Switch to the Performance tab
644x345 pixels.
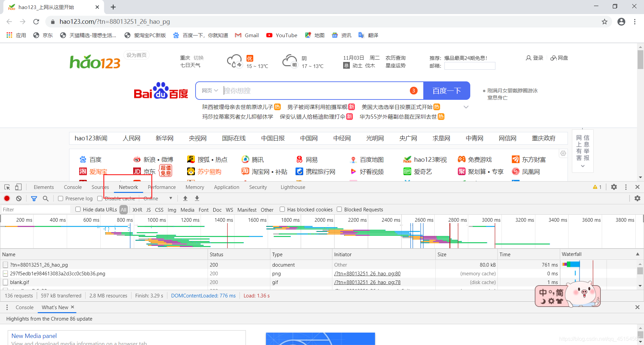pyautogui.click(x=162, y=187)
